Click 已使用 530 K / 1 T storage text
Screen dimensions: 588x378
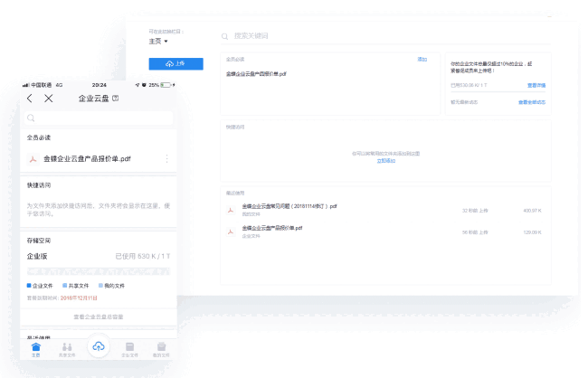point(143,256)
